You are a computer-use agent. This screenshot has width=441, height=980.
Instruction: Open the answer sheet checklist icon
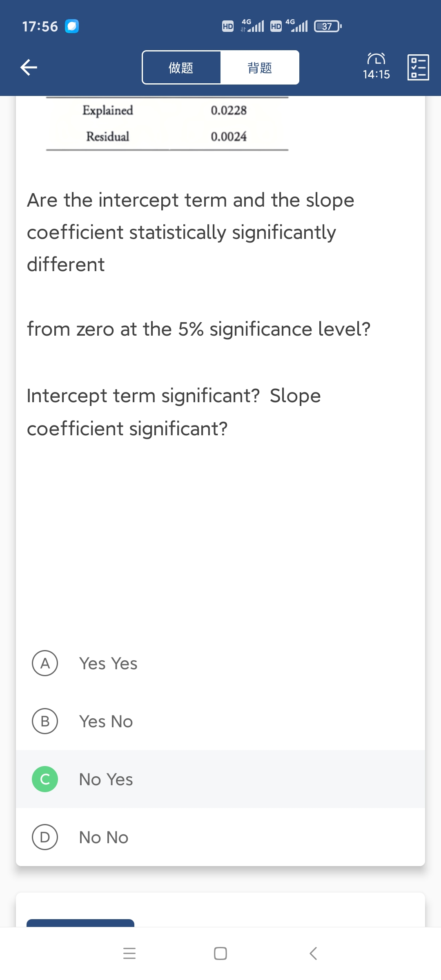point(418,67)
